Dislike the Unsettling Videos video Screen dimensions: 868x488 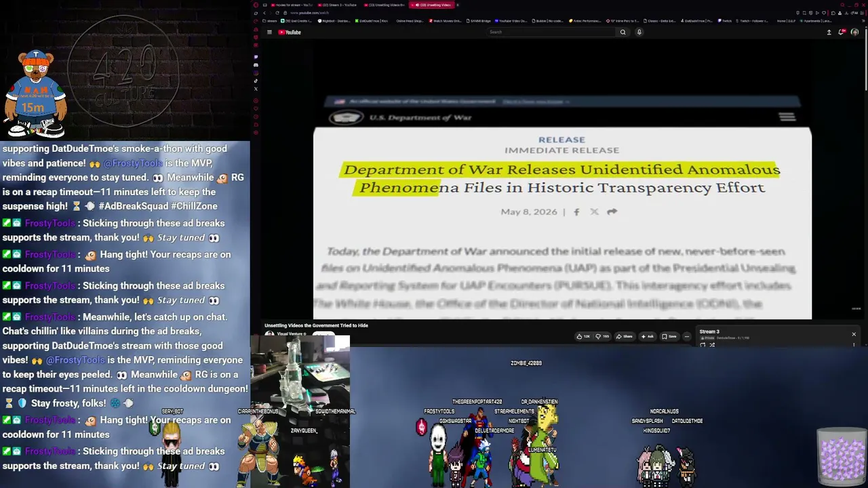pos(602,336)
